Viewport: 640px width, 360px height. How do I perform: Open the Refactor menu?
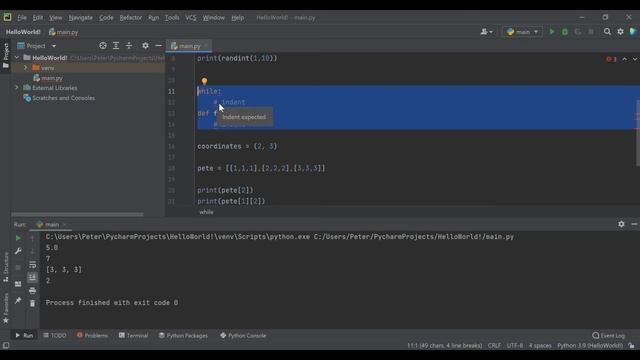point(131,18)
